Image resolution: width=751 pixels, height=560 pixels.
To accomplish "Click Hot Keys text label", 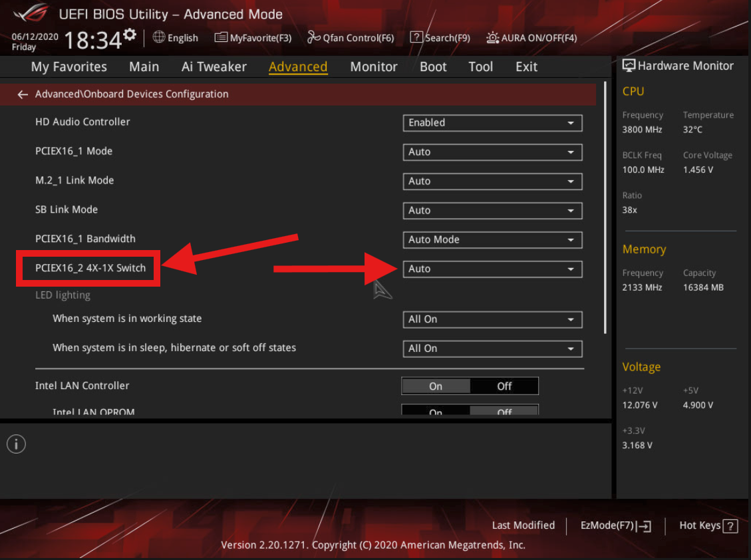I will 700,525.
